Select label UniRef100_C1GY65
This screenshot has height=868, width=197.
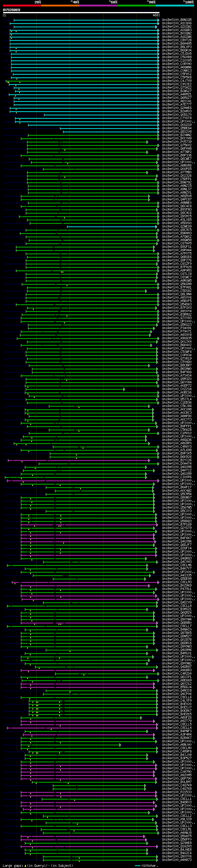(177, 61)
